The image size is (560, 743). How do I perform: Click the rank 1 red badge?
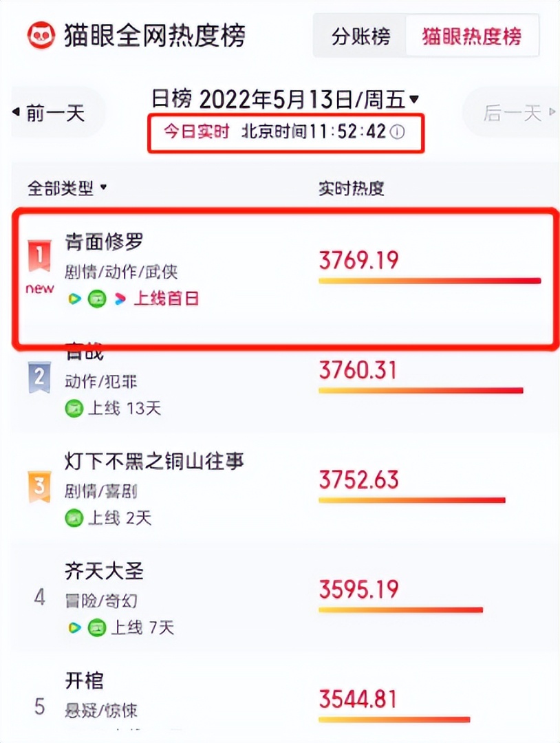[39, 256]
